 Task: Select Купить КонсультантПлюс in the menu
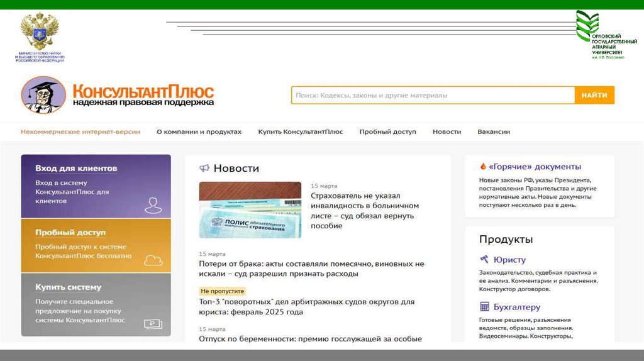(x=300, y=132)
